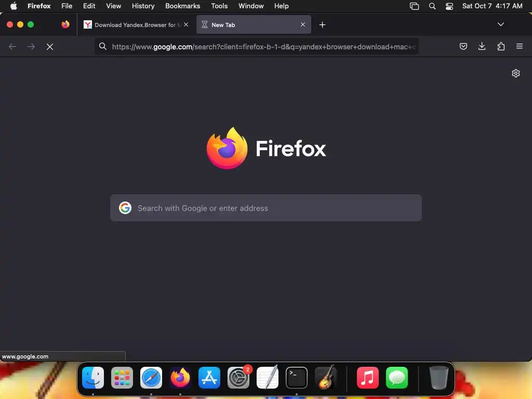
Task: Click the Stage Manager windows icon in the menu bar
Action: click(414, 6)
